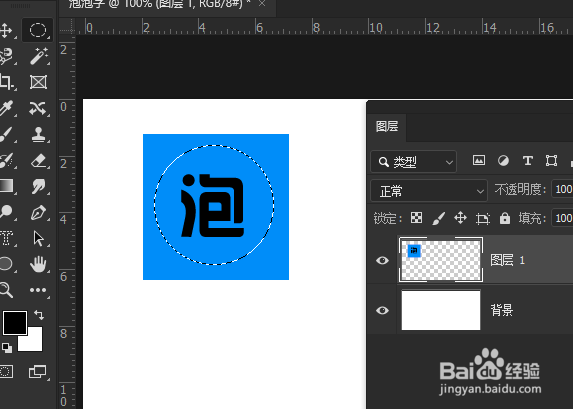Select the Crop tool
Screen dimensions: 573x409
pos(6,82)
